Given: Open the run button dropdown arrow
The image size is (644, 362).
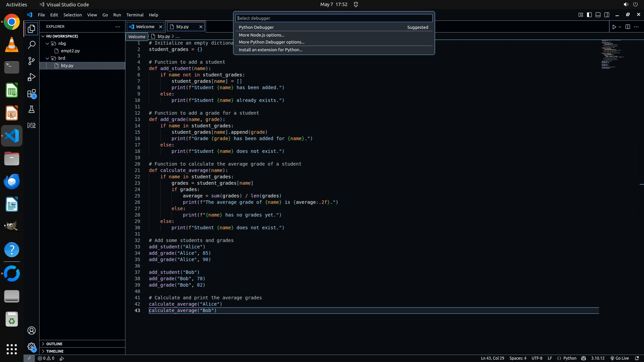Looking at the screenshot, I should pyautogui.click(x=620, y=27).
